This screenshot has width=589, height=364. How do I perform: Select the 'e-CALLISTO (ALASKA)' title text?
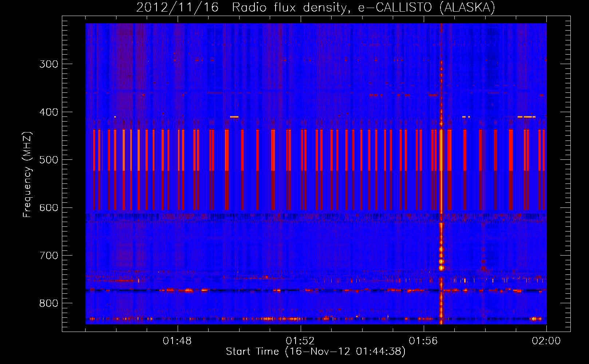click(x=427, y=7)
